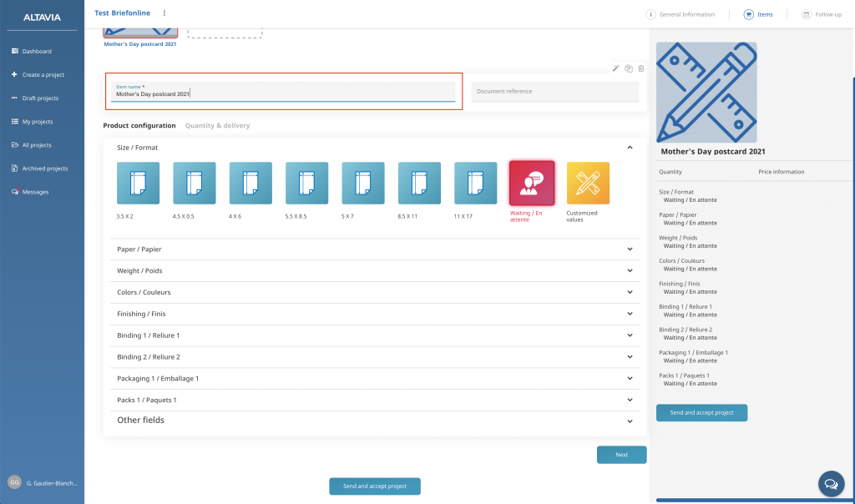Choose the 11 X 17 format tile
The height and width of the screenshot is (504, 855).
click(475, 184)
